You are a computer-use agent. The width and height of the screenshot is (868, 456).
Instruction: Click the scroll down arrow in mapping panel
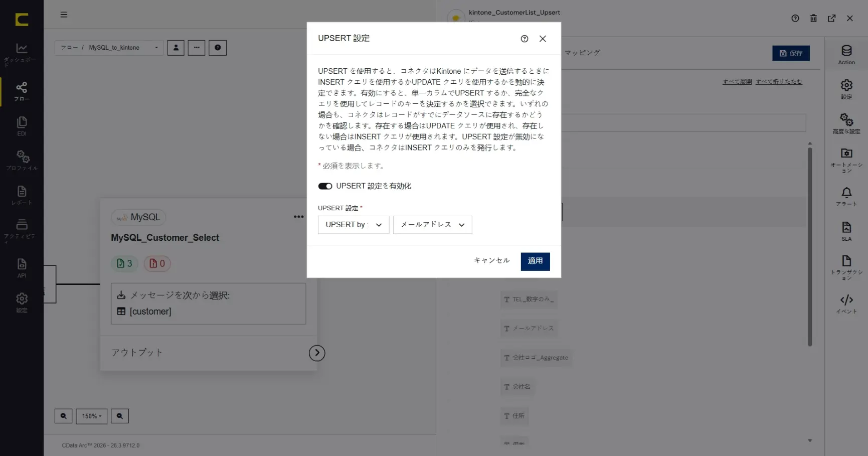[x=810, y=441]
